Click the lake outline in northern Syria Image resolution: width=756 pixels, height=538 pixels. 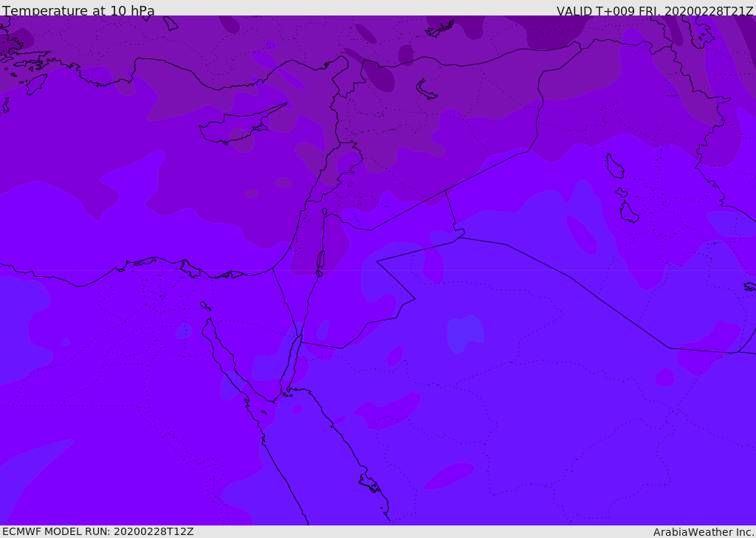click(427, 89)
